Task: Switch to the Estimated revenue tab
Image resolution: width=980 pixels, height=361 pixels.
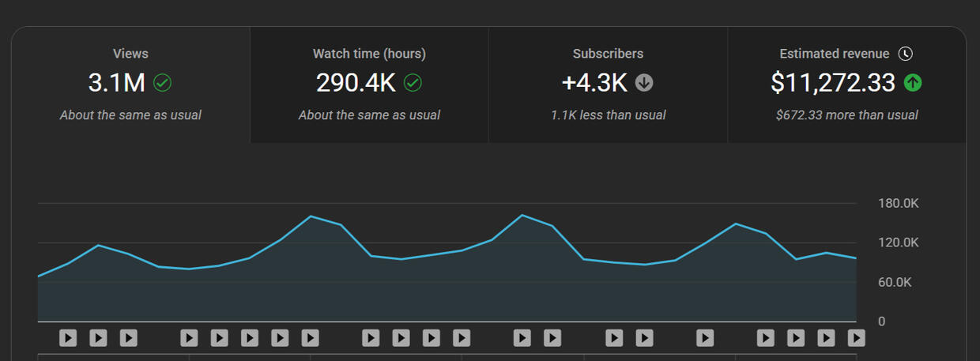Action: point(846,85)
